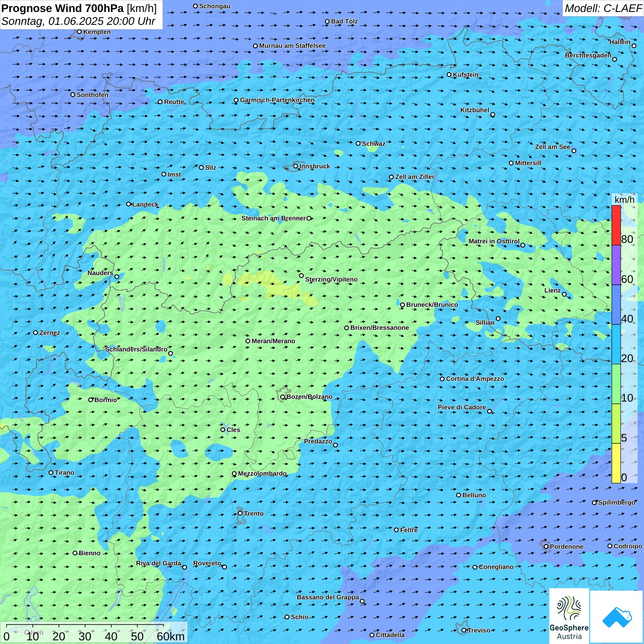Click the Bruneck/Brunico city marker
This screenshot has width=644, height=644.
coord(402,305)
